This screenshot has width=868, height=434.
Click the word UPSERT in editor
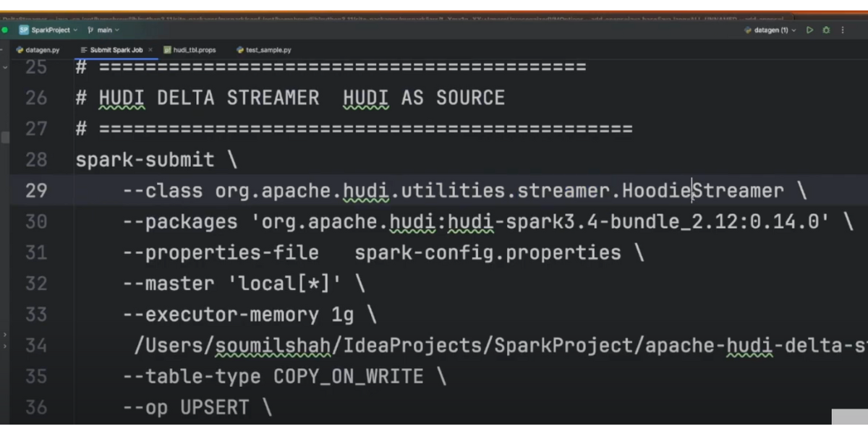click(214, 408)
